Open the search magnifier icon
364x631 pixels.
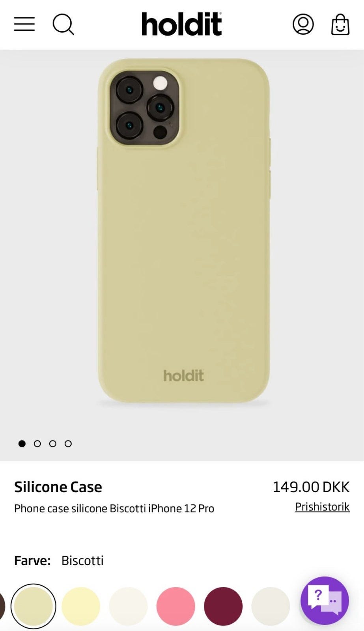click(x=63, y=24)
